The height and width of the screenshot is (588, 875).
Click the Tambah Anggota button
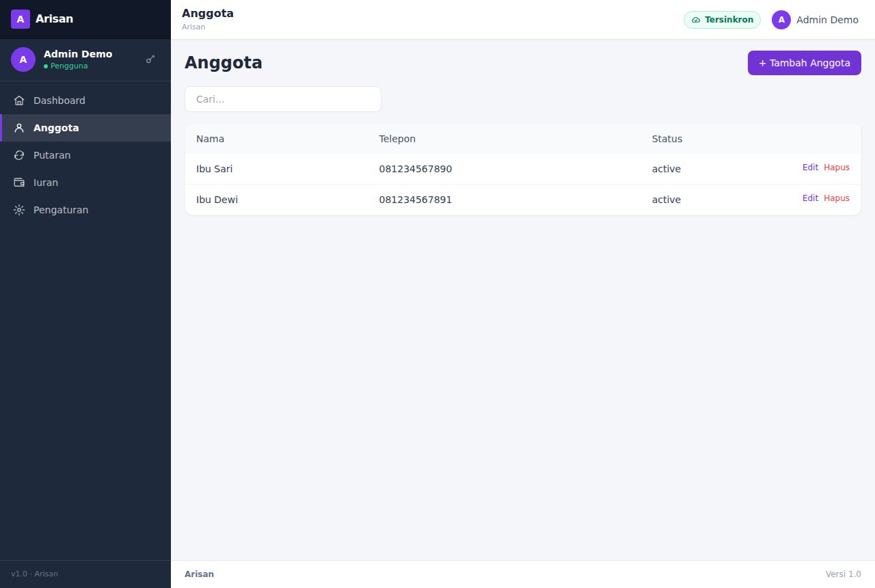coord(805,63)
